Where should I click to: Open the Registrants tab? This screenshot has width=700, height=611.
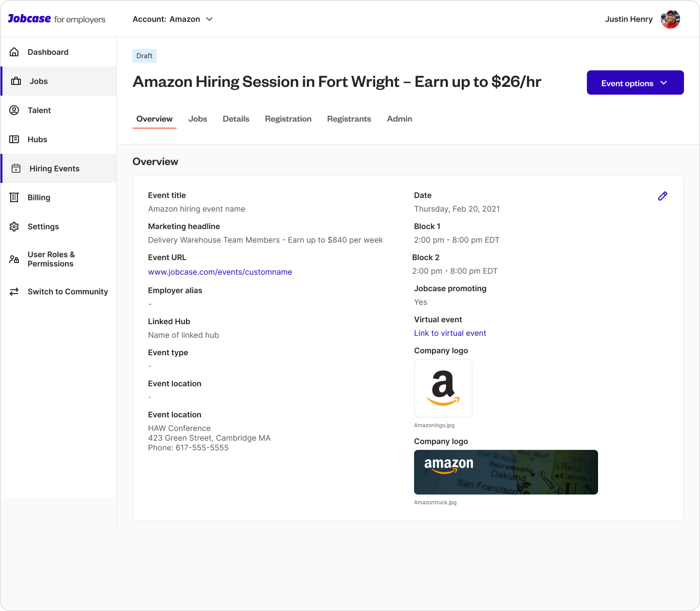point(349,119)
